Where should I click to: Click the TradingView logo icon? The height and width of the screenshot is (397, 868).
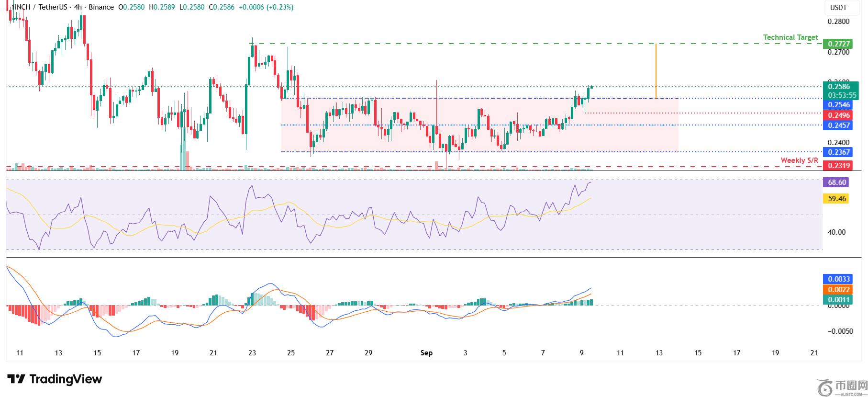point(16,379)
